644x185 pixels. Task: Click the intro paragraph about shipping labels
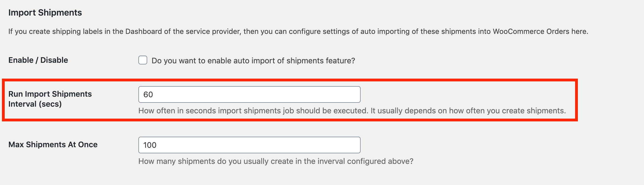(298, 31)
